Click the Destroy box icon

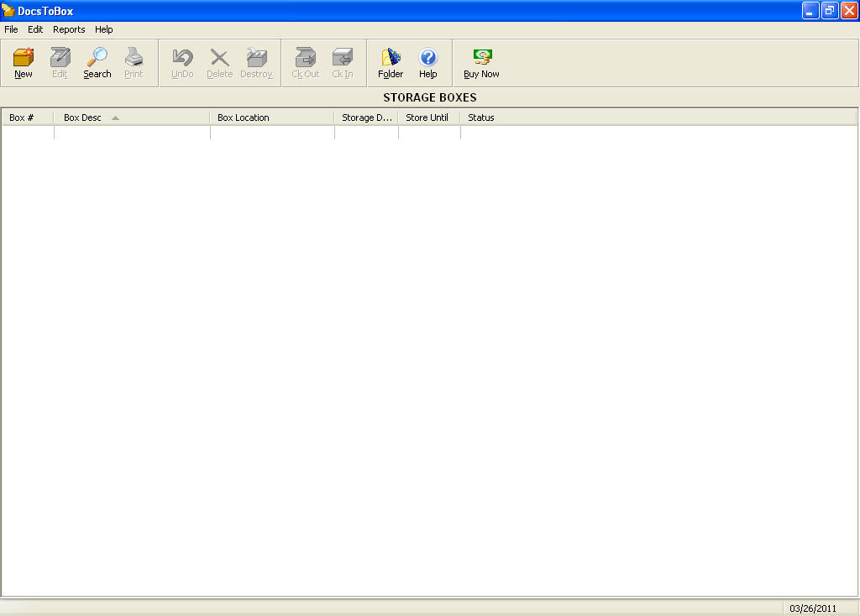[x=256, y=62]
